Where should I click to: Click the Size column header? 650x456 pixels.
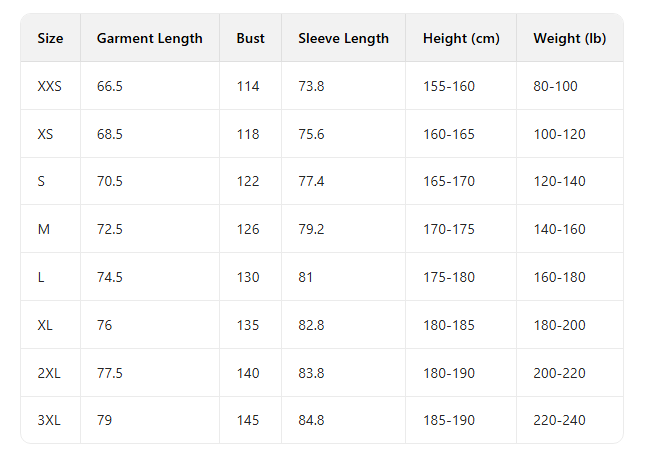(50, 39)
